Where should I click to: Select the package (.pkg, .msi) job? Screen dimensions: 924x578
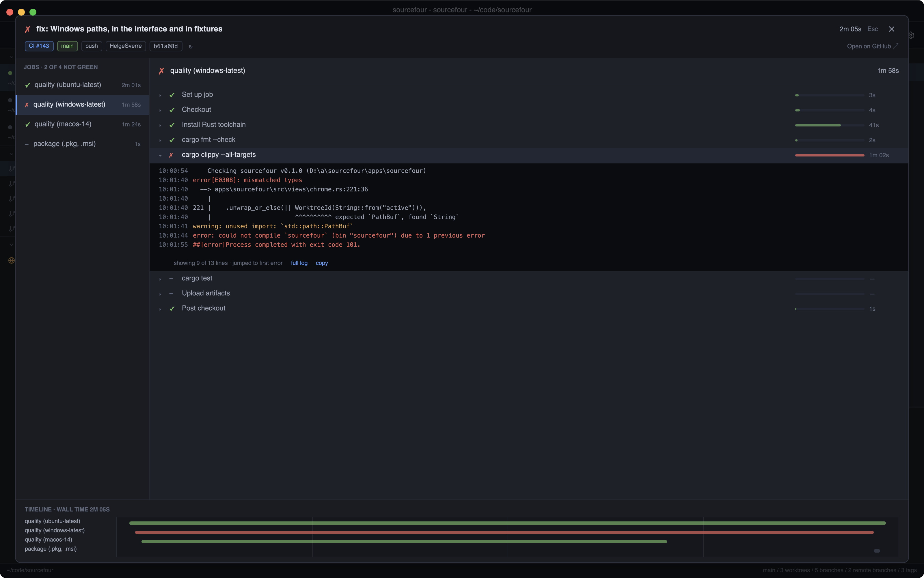tap(82, 144)
